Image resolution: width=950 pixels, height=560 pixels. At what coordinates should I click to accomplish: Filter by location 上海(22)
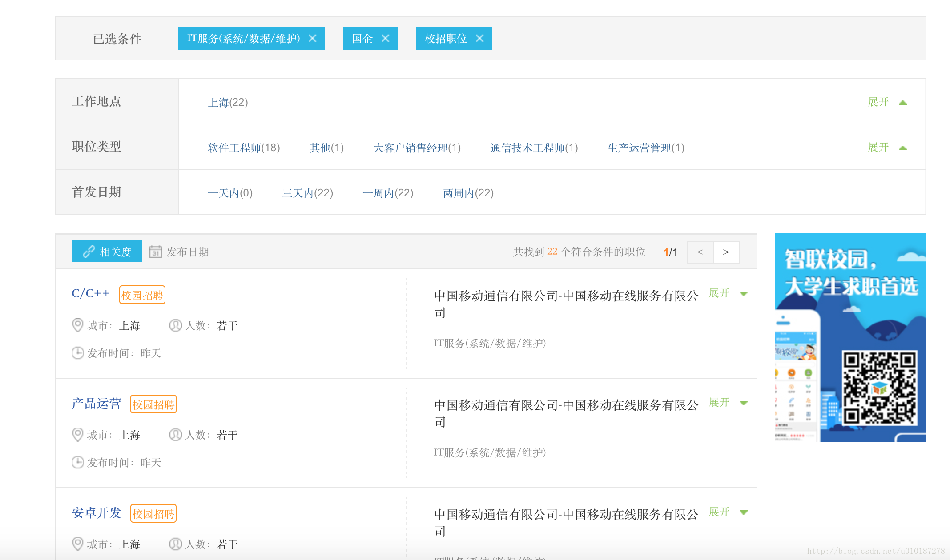(x=228, y=102)
